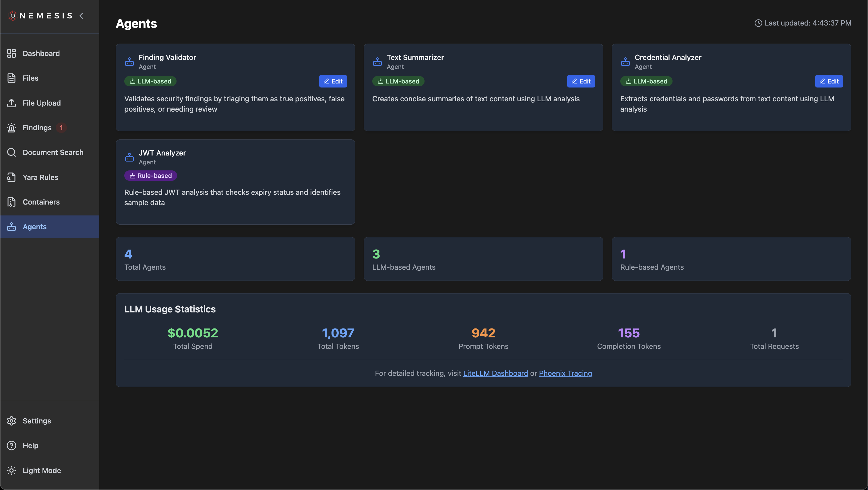Click the clock icon near Last updated
The height and width of the screenshot is (490, 868).
click(758, 23)
